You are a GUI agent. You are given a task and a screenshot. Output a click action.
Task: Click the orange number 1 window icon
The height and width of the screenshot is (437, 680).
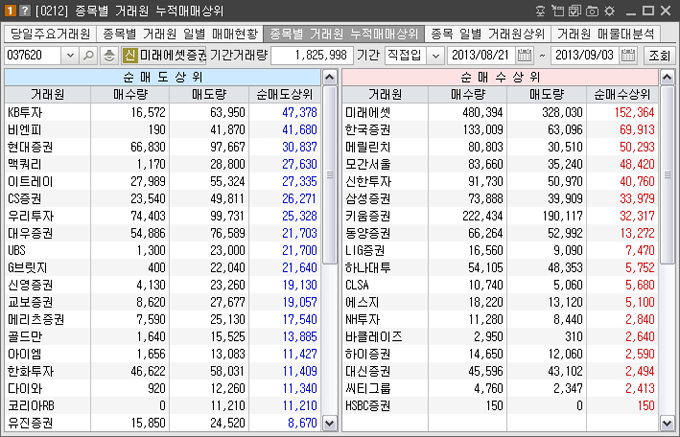tap(10, 10)
